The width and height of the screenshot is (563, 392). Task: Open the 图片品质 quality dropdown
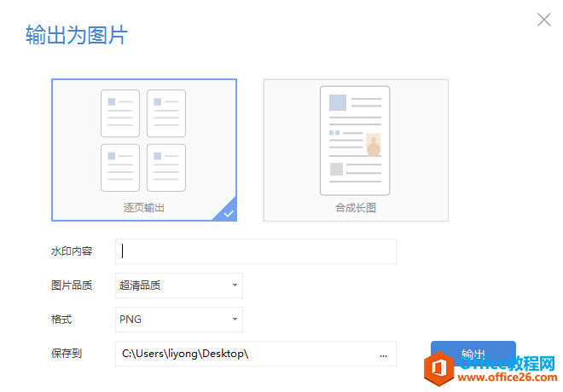coord(179,285)
